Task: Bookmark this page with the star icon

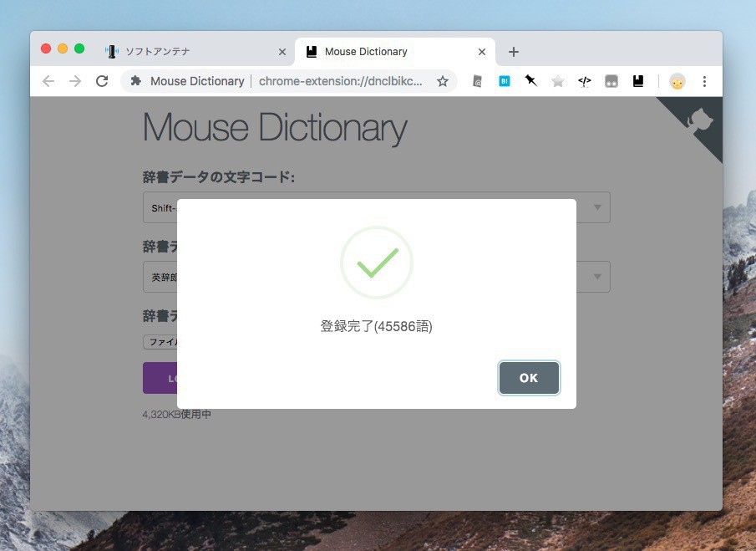Action: [443, 81]
